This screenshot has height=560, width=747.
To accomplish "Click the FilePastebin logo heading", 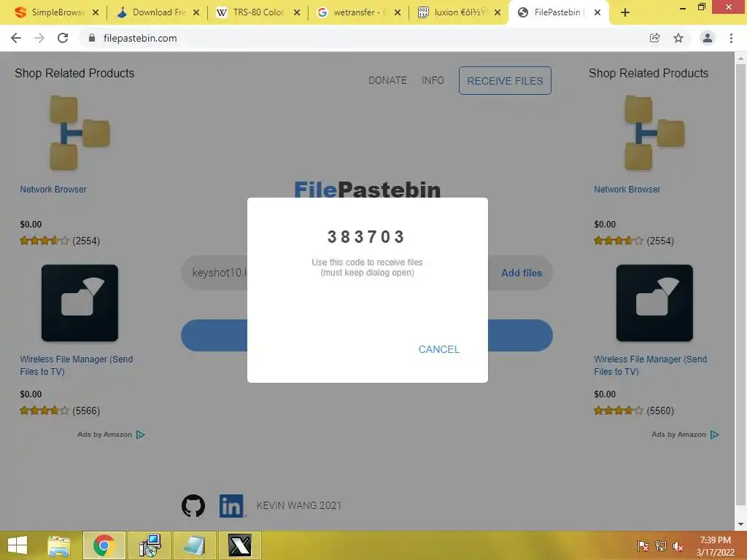I will pos(368,189).
